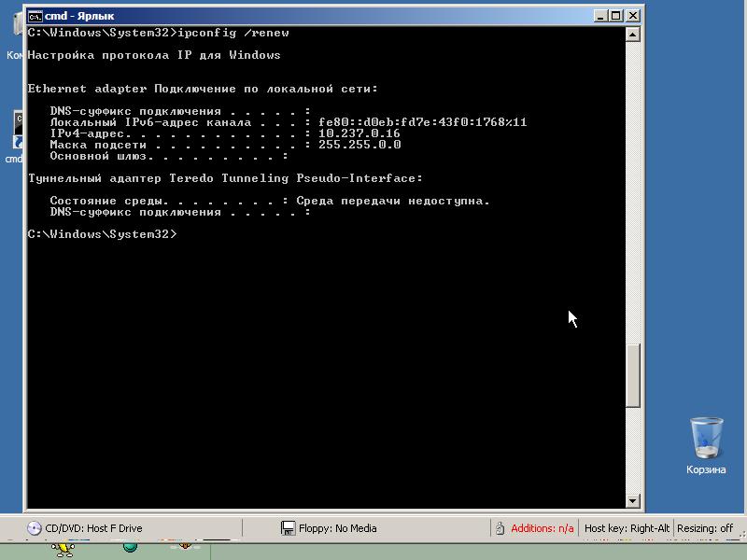Open the Recycle Bin (Корзина) desktop icon

coord(706,446)
